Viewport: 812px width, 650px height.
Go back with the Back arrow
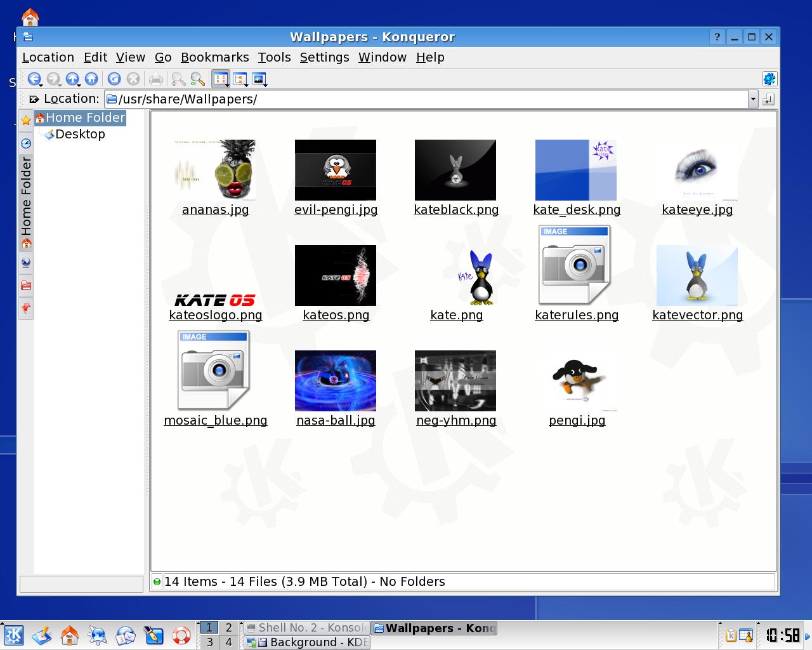point(34,79)
